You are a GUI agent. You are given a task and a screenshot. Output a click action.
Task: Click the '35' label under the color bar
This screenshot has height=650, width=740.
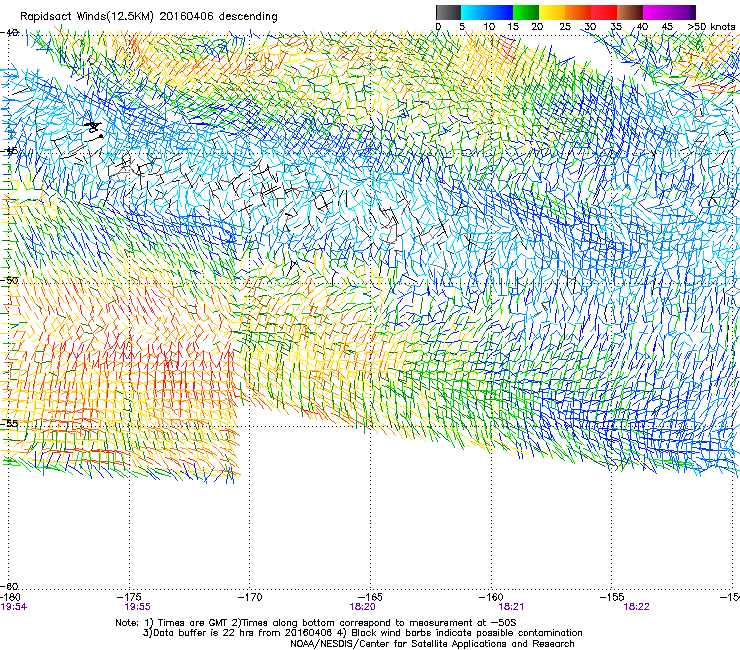pos(616,27)
